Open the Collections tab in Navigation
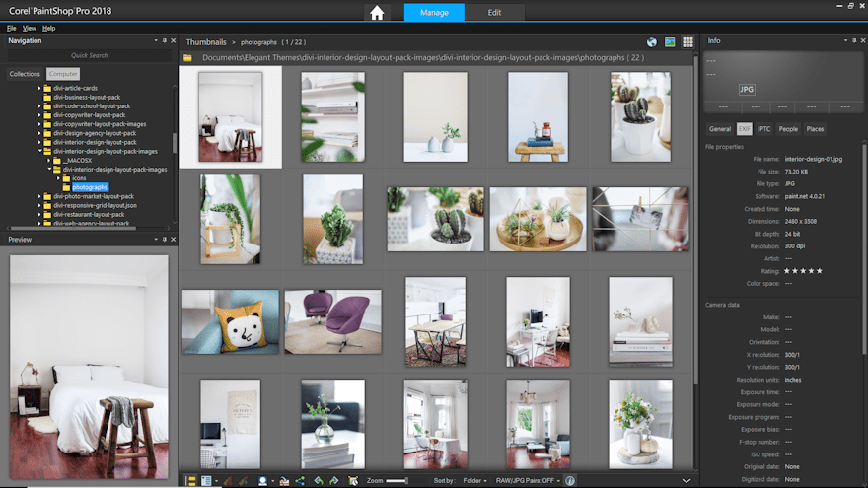The height and width of the screenshot is (488, 868). [25, 74]
